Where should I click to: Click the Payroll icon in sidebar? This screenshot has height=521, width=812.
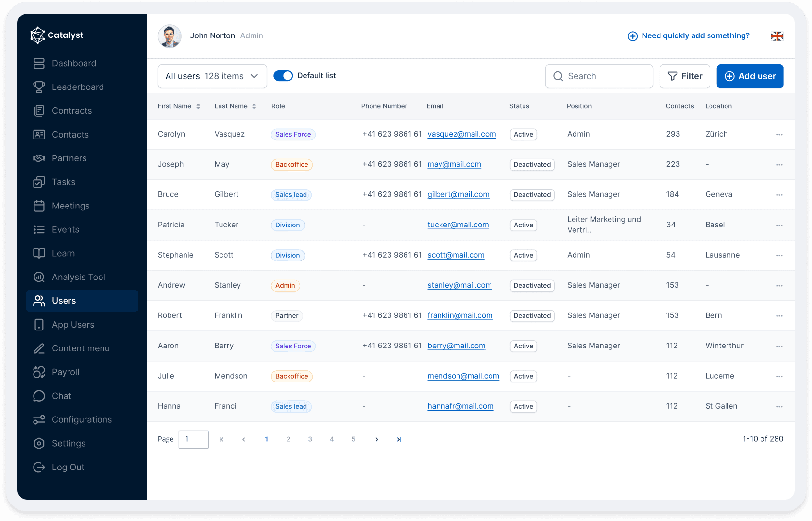coord(39,372)
